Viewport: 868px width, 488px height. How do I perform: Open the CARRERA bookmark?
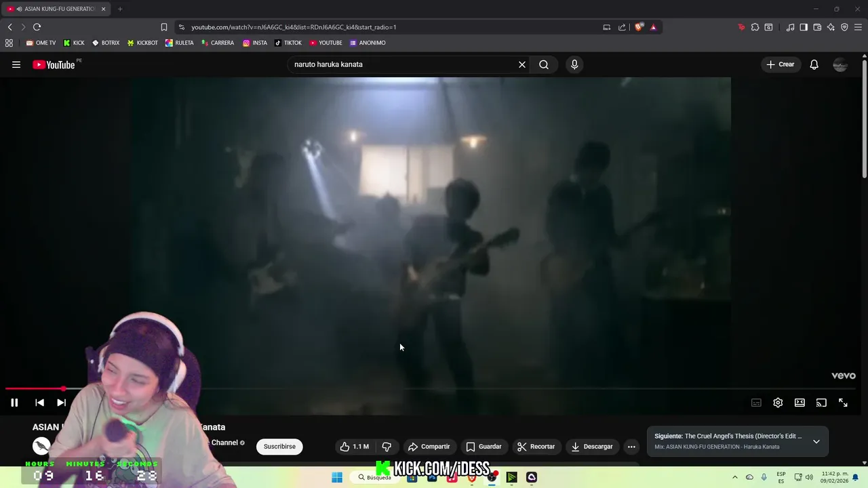[x=218, y=43]
